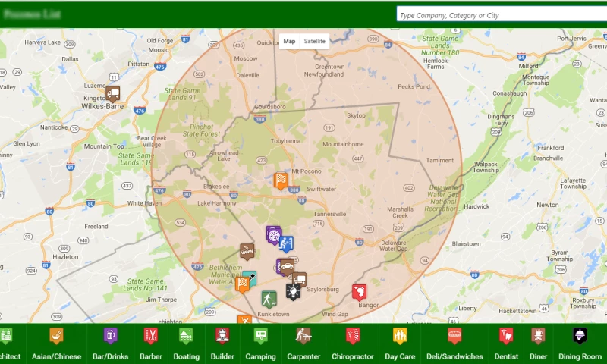Open the blue painter map marker

click(286, 244)
